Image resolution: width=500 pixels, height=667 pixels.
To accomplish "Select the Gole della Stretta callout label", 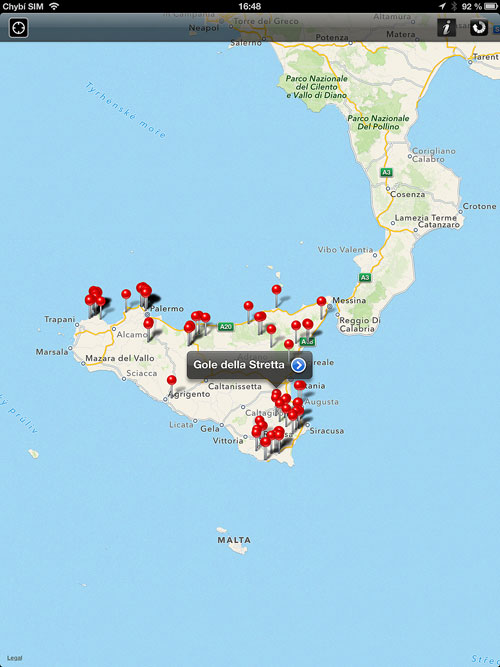I will (239, 365).
